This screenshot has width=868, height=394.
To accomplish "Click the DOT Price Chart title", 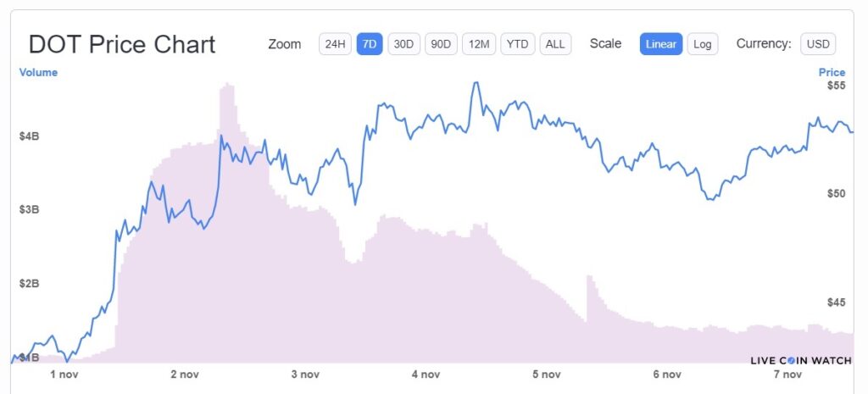I will 122,44.
